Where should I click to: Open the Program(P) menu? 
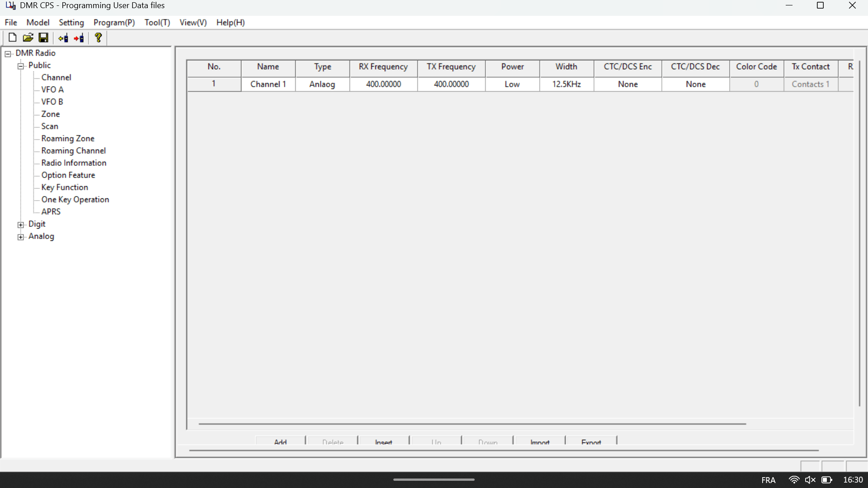coord(114,23)
